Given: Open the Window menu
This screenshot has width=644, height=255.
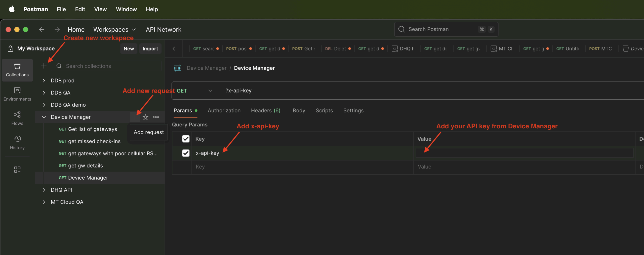Looking at the screenshot, I should point(126,9).
